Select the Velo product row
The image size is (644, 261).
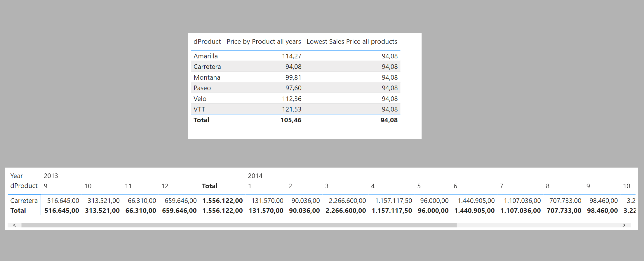click(x=295, y=99)
